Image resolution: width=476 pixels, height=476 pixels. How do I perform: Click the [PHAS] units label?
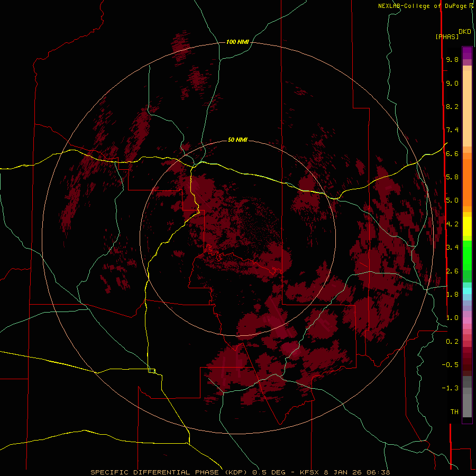(447, 36)
